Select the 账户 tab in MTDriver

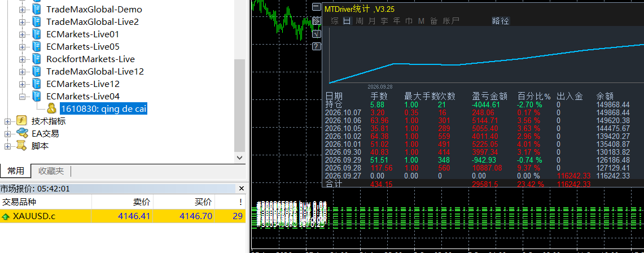(x=451, y=20)
